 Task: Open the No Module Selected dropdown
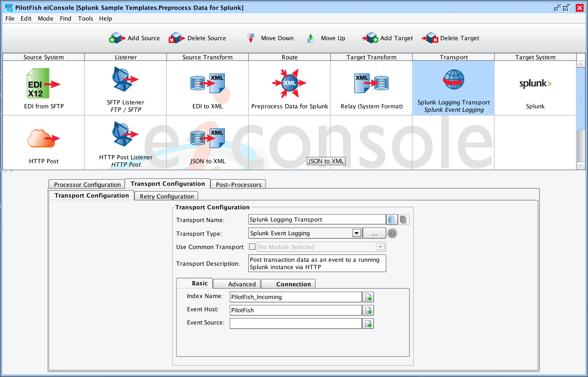coord(380,247)
